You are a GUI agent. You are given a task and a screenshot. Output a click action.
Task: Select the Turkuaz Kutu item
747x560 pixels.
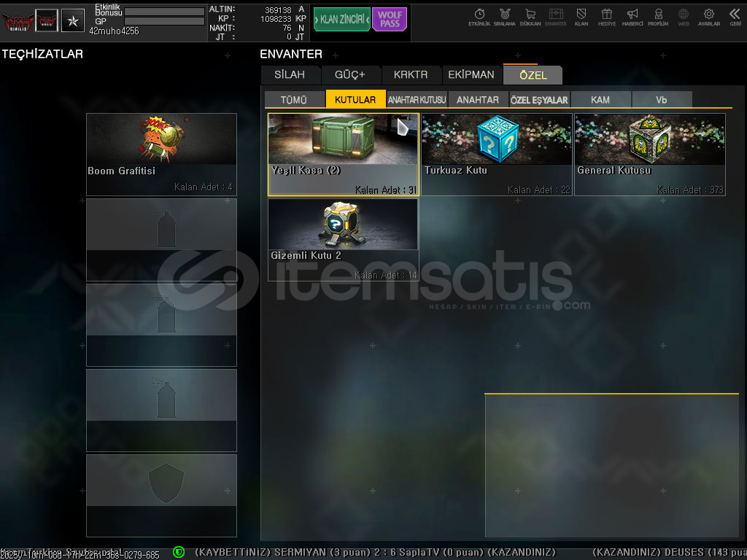click(x=496, y=155)
